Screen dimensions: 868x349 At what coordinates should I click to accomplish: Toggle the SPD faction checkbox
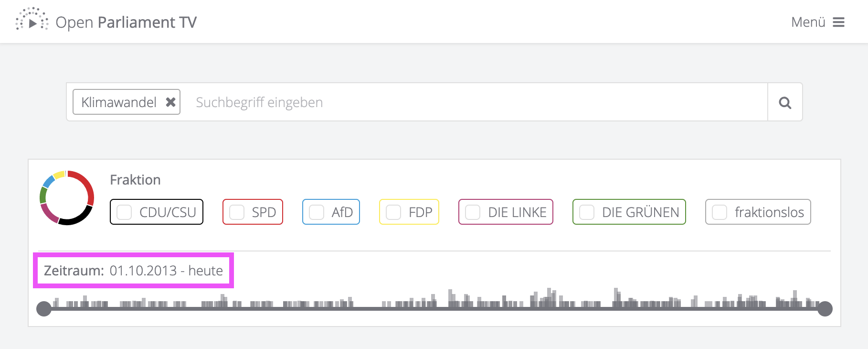click(237, 212)
